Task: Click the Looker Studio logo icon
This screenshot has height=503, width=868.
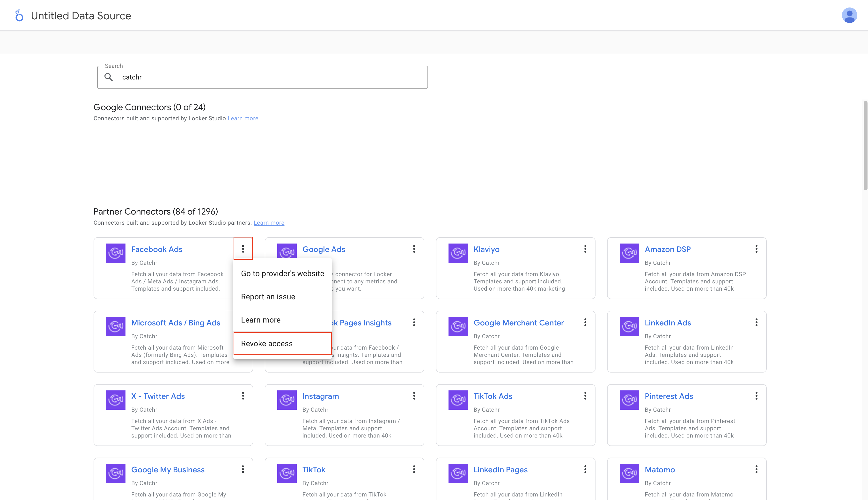Action: tap(19, 15)
